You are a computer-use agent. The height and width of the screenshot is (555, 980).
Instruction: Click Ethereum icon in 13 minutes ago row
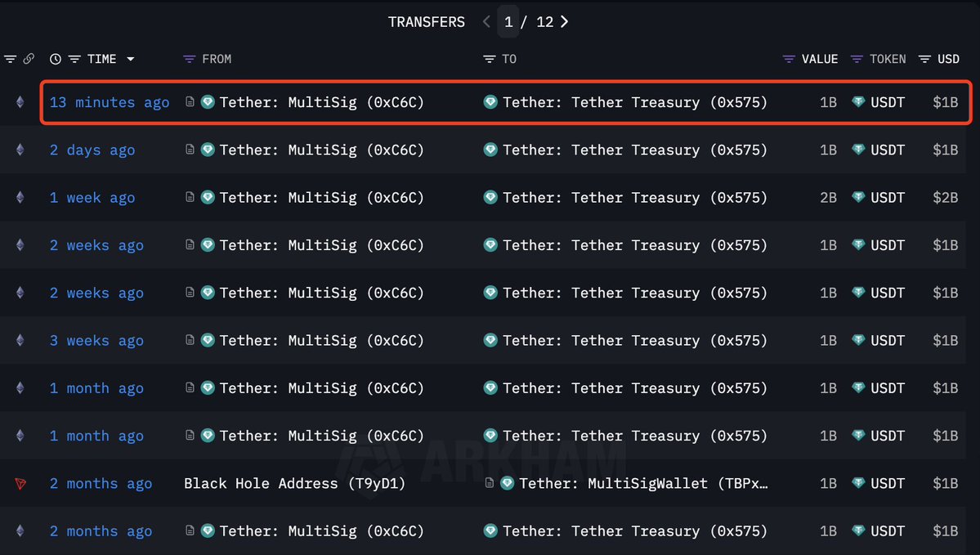click(x=20, y=102)
